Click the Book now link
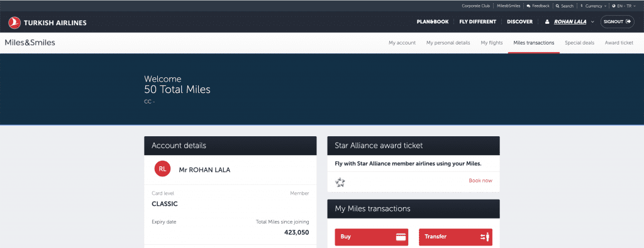 pyautogui.click(x=480, y=180)
